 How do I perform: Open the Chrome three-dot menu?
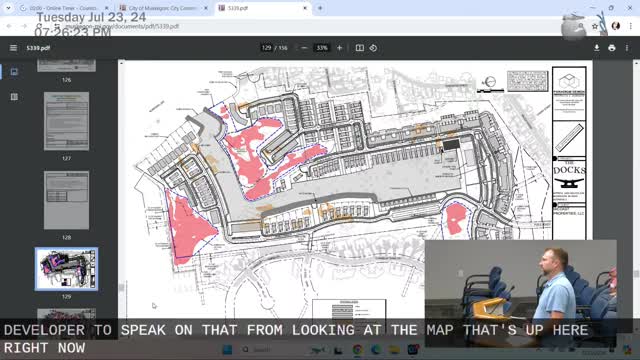(x=631, y=26)
